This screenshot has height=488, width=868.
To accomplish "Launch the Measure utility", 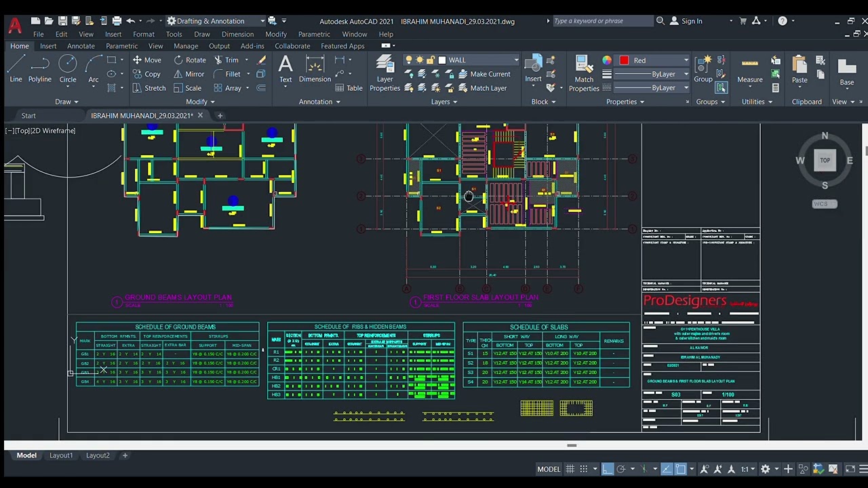I will click(749, 70).
